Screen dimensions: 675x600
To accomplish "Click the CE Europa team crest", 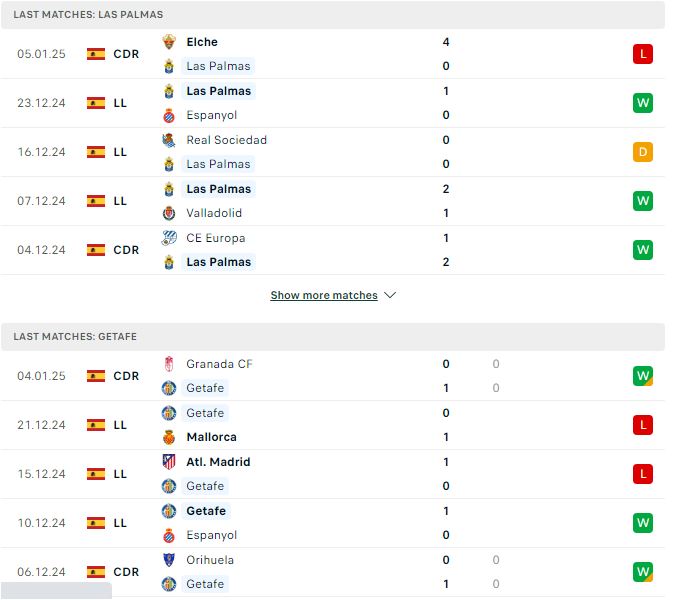I will pyautogui.click(x=169, y=238).
